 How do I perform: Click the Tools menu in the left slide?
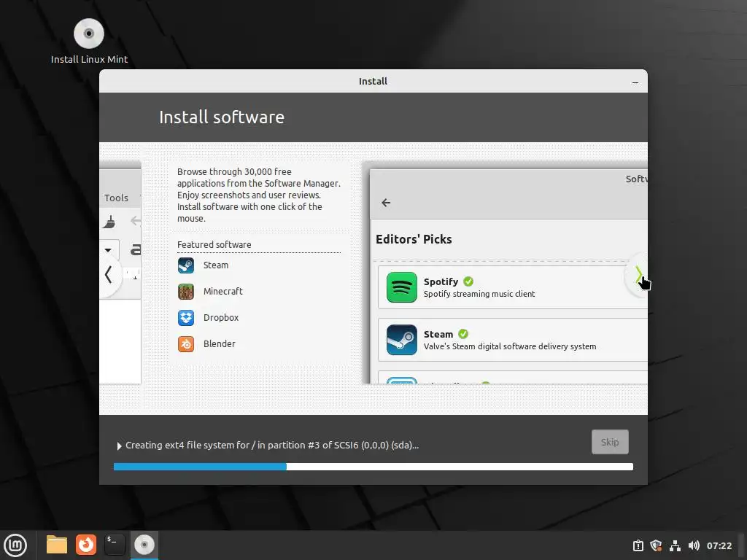point(116,198)
